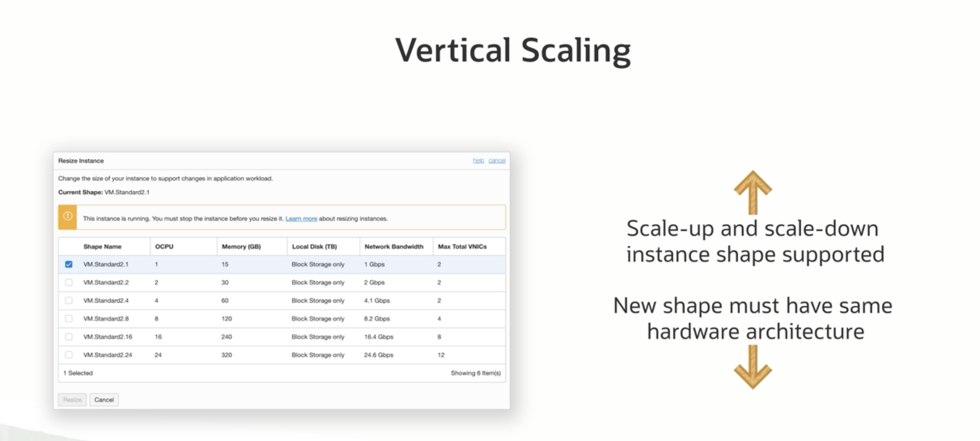Uncheck the VM.Standard2.1 shape checkbox

[x=69, y=264]
